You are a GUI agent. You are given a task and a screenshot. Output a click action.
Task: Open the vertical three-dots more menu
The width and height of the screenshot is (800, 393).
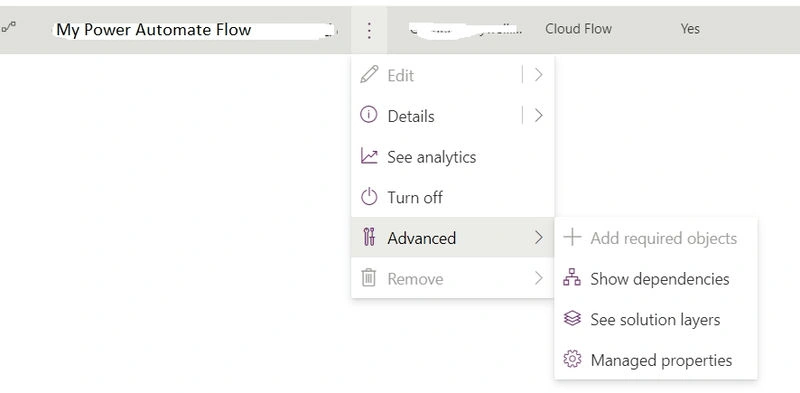point(369,30)
